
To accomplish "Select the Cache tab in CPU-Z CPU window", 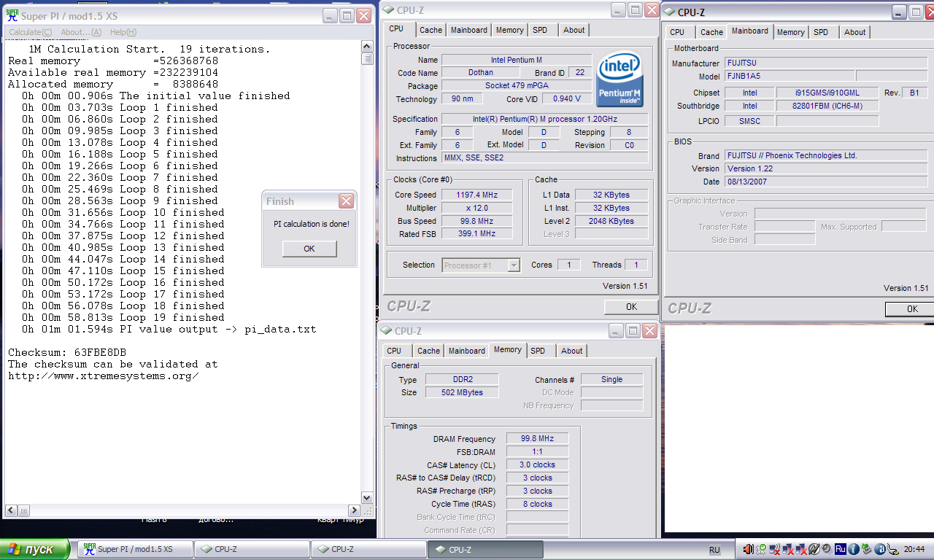I will [431, 30].
